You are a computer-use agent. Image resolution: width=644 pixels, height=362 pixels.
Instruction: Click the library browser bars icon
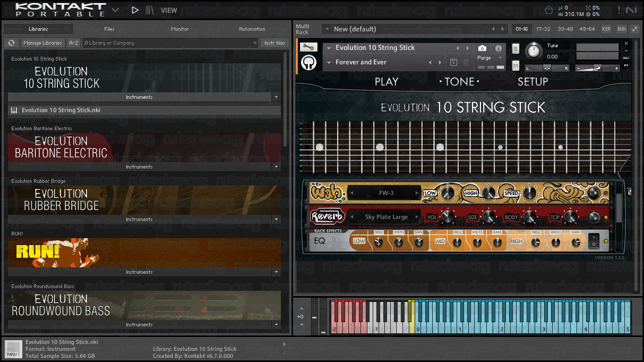click(x=150, y=10)
